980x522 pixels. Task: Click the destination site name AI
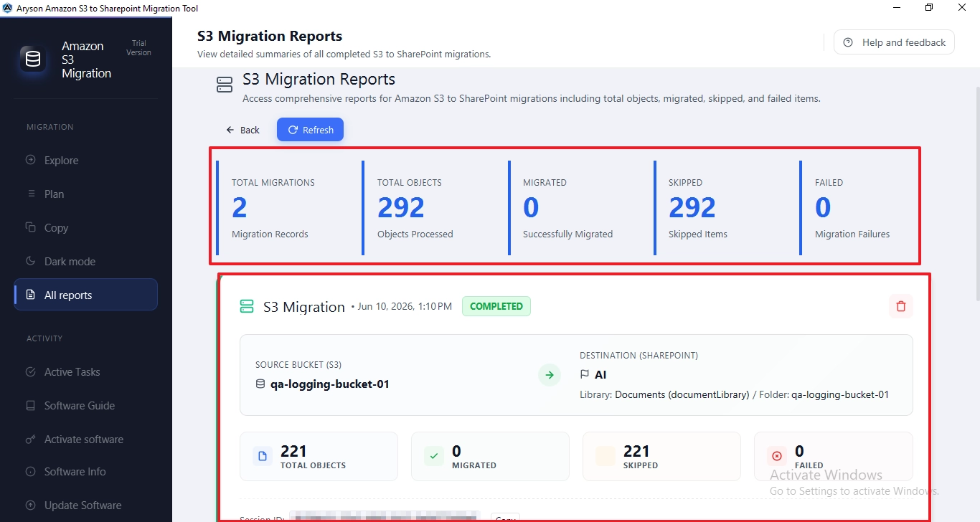point(600,374)
